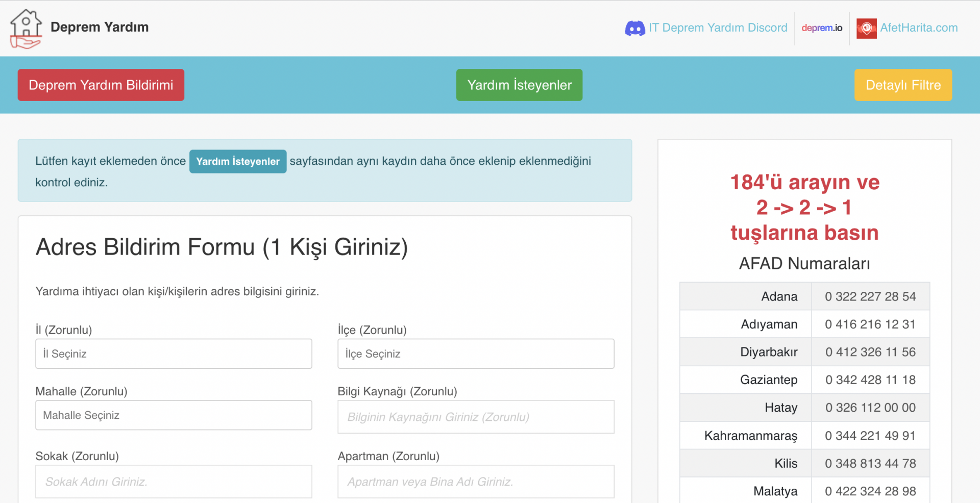Click the Kahramanmaraş AFAD phone number

point(870,436)
